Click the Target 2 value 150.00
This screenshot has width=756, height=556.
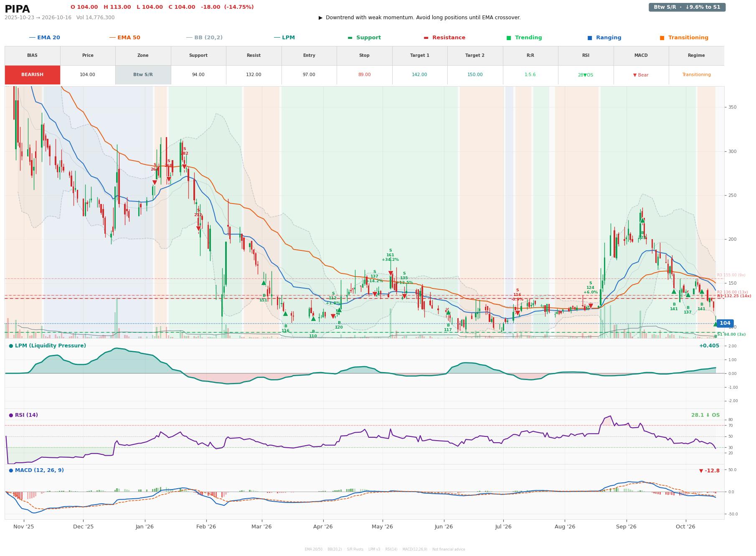pos(475,75)
